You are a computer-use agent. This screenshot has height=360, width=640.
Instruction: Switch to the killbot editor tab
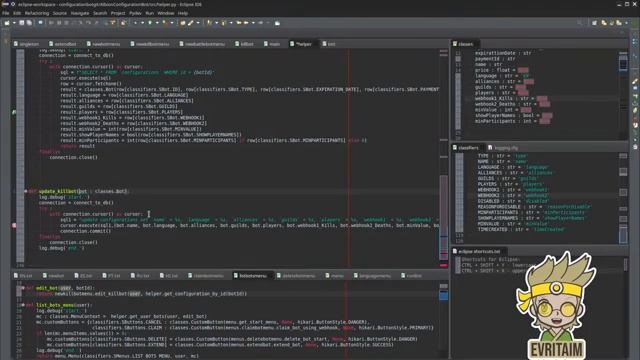244,44
